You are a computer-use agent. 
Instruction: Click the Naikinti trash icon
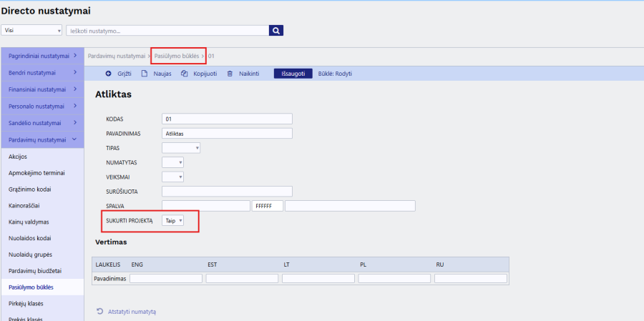[x=230, y=74]
